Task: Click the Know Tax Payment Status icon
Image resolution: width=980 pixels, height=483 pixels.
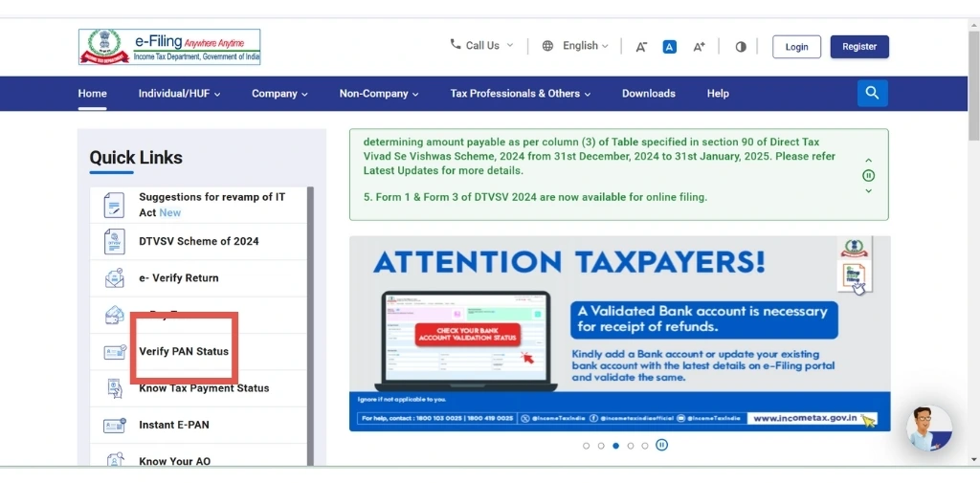Action: (115, 388)
